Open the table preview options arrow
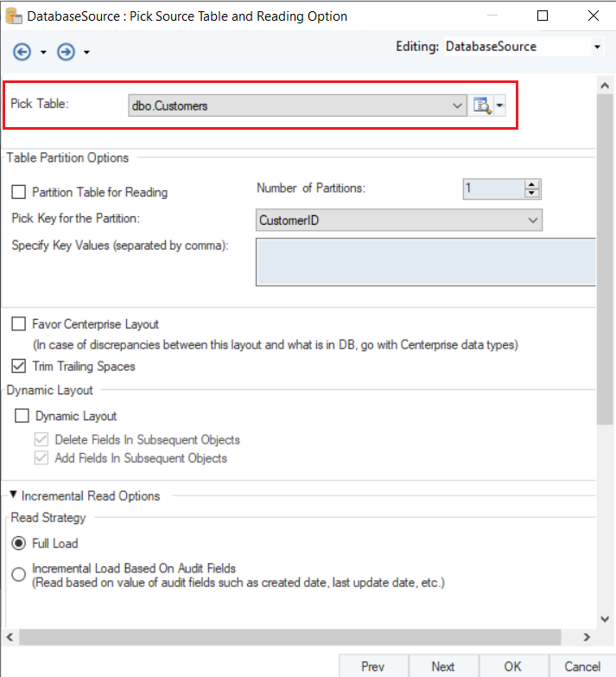The width and height of the screenshot is (616, 677). click(x=500, y=105)
